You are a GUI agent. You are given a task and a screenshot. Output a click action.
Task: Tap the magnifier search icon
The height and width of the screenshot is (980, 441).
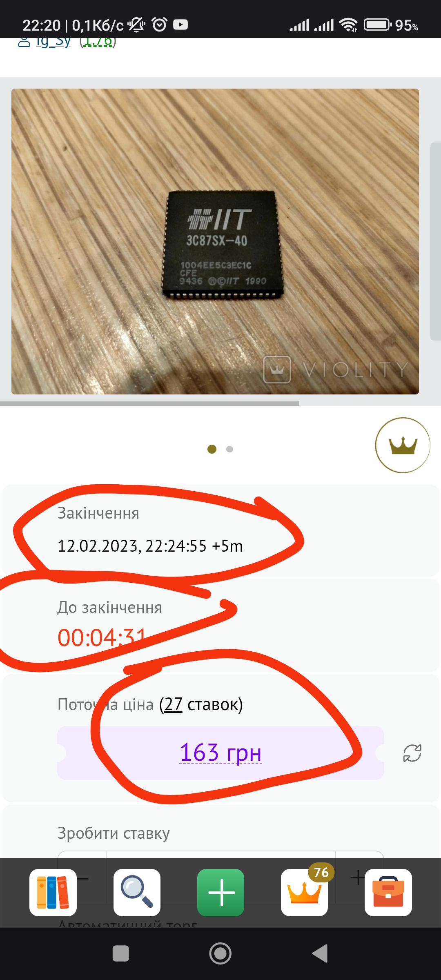click(137, 892)
